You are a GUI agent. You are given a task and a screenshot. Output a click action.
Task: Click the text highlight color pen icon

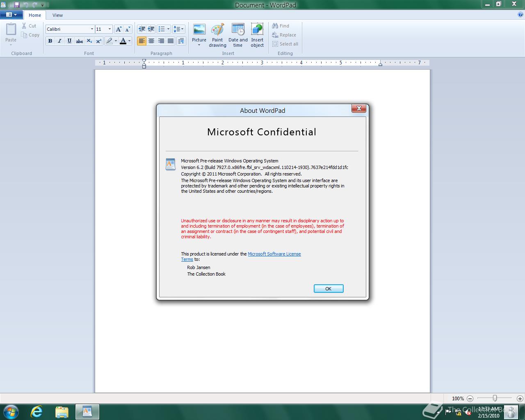(x=109, y=41)
